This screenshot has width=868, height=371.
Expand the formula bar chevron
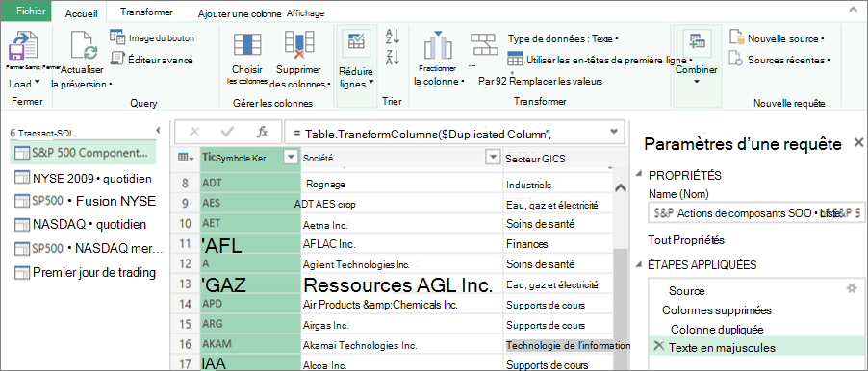[x=613, y=131]
